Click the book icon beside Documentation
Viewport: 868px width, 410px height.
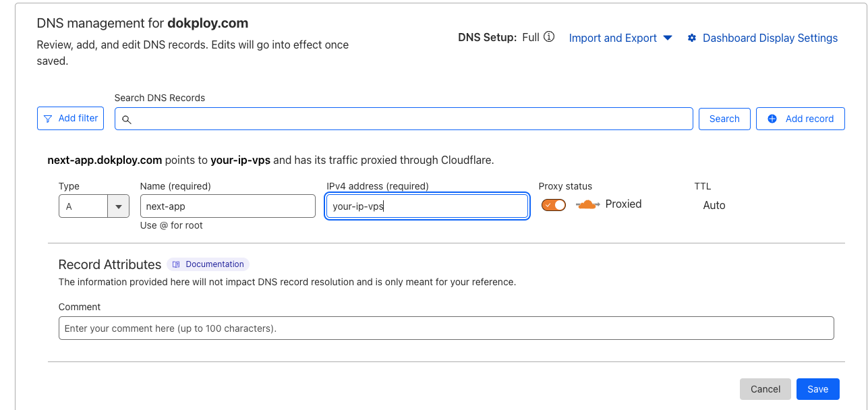(x=177, y=264)
